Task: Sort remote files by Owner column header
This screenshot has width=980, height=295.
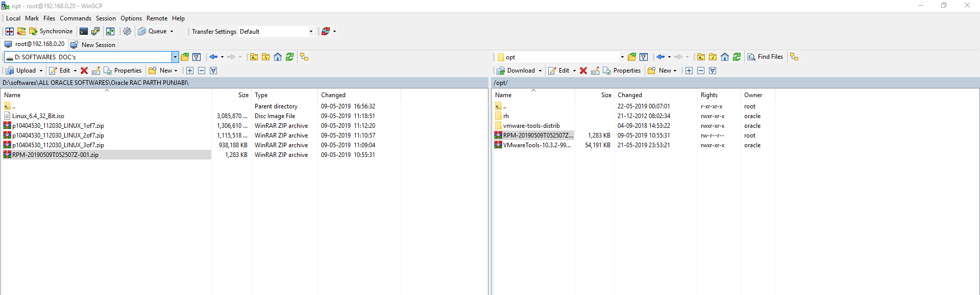Action: 757,95
